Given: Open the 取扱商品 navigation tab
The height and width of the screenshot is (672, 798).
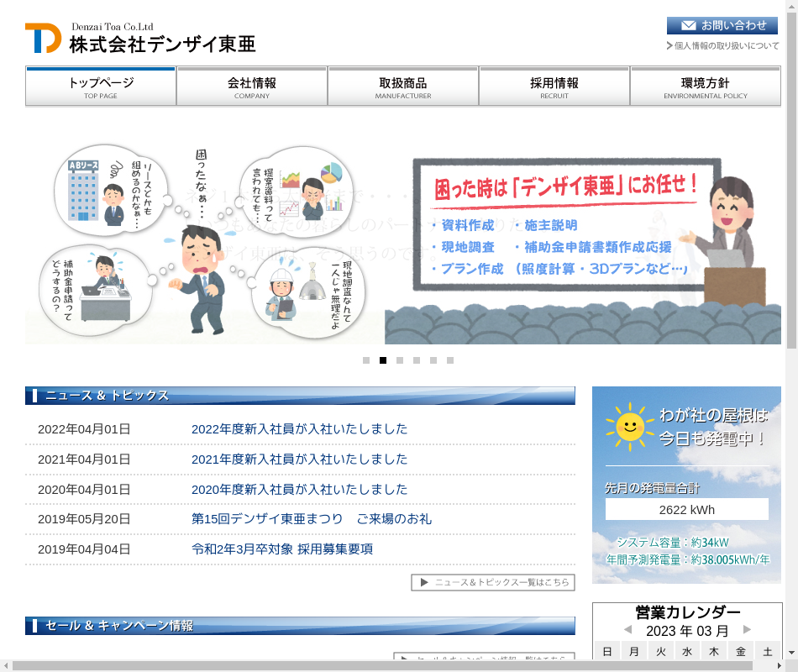Looking at the screenshot, I should 403,87.
